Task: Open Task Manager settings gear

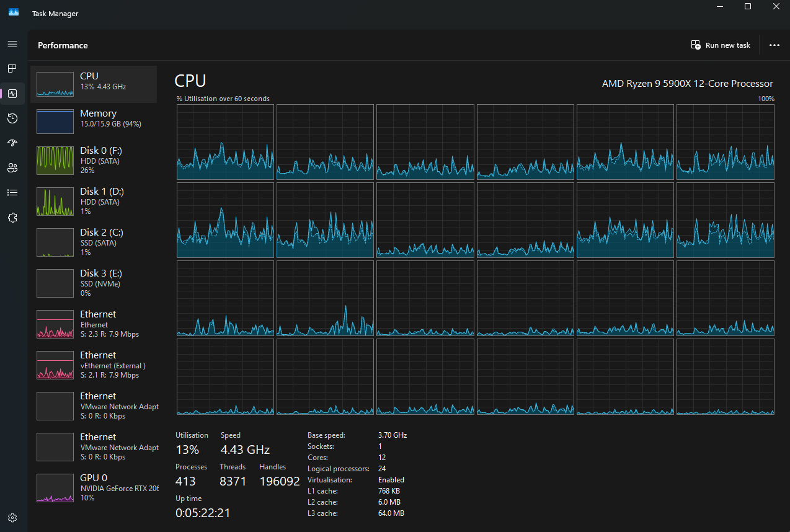Action: point(12,518)
